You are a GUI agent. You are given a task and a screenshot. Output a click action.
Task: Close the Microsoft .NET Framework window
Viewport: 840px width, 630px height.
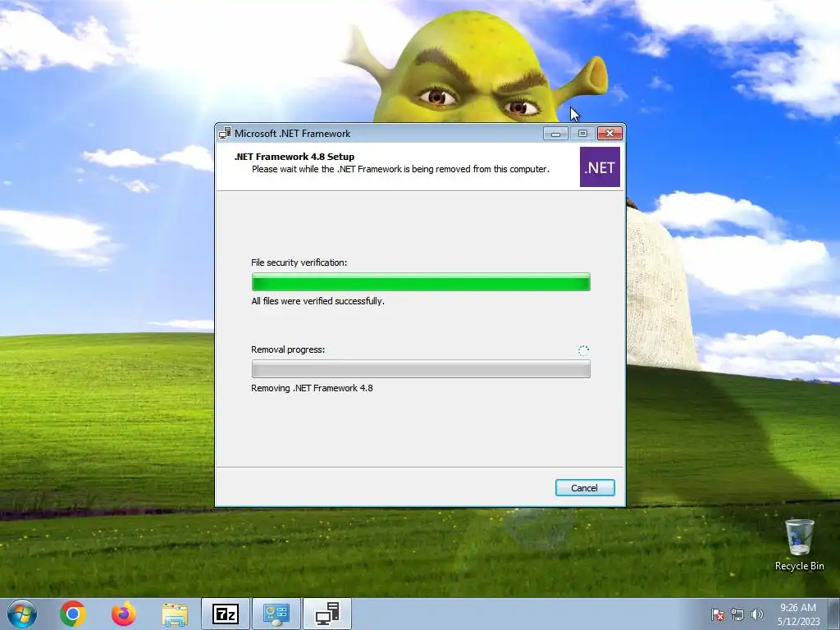tap(609, 134)
